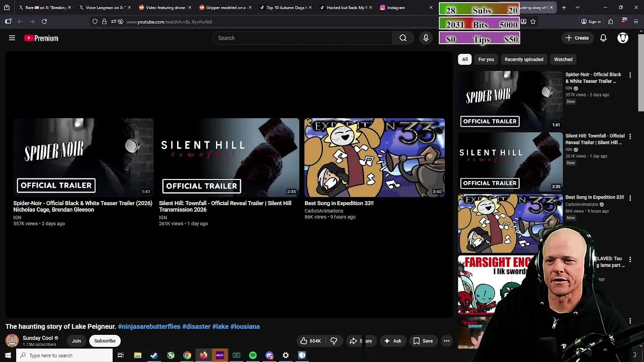Open the Ask AI button
The image size is (644, 362).
(x=392, y=341)
